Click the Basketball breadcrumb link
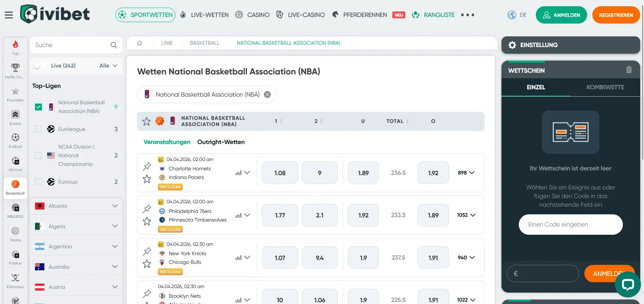 [x=205, y=43]
